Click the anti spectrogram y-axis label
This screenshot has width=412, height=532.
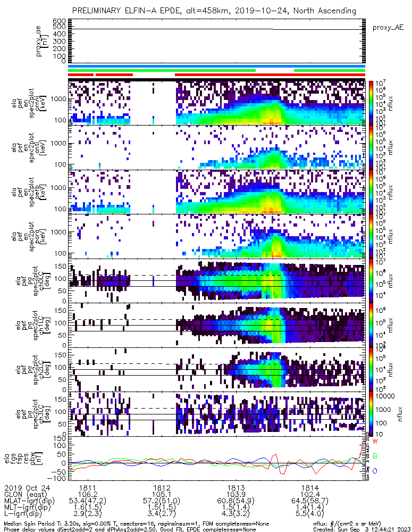coord(29,147)
